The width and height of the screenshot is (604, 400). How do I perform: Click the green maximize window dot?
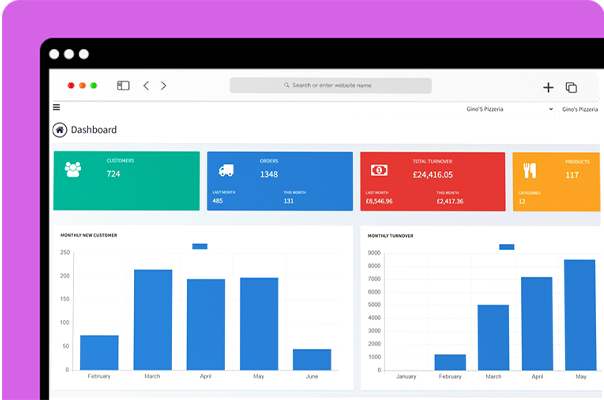94,86
